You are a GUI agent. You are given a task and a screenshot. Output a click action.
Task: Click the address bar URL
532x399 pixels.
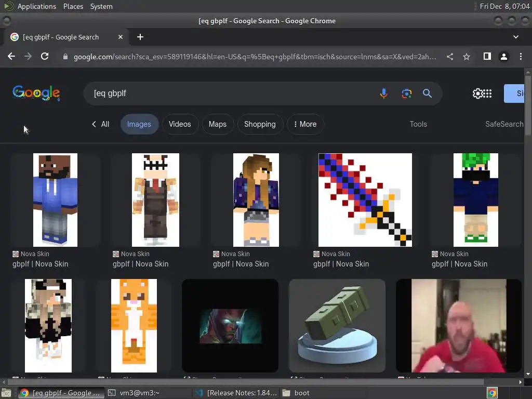pyautogui.click(x=255, y=57)
